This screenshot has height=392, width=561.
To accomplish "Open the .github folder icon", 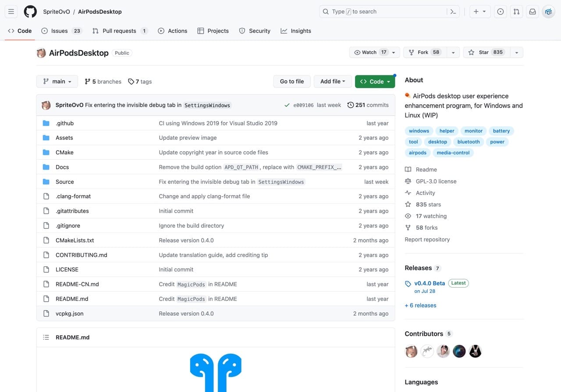I will pyautogui.click(x=46, y=123).
